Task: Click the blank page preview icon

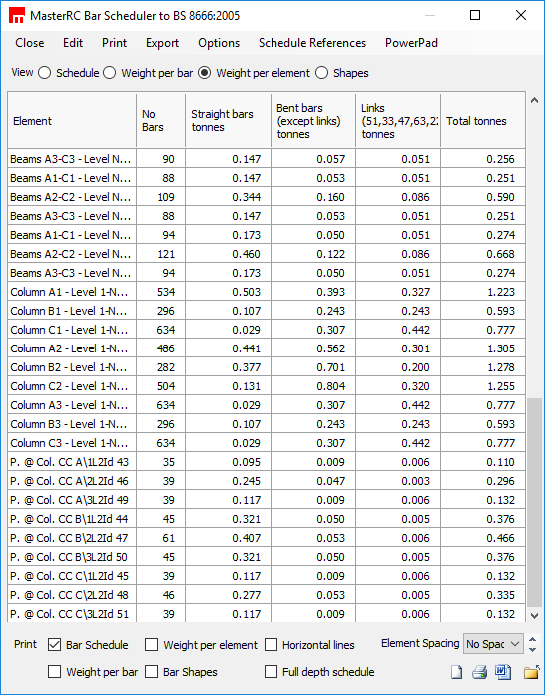Action: pyautogui.click(x=456, y=672)
